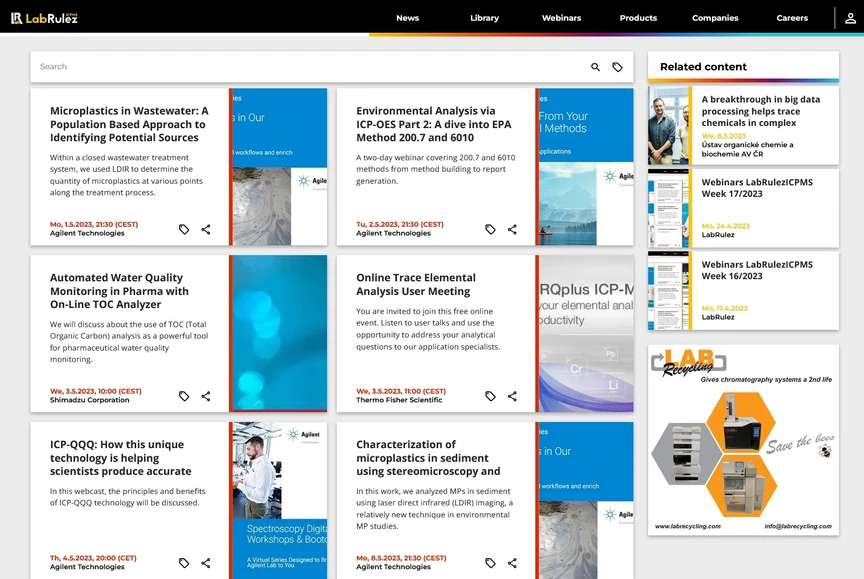Click date We, 3.5.2023, 10:00 (CEST)

click(x=95, y=391)
